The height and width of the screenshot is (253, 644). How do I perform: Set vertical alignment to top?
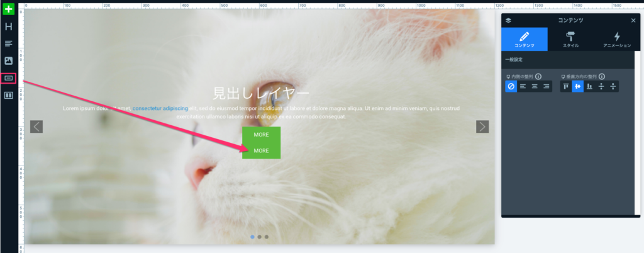pos(566,86)
